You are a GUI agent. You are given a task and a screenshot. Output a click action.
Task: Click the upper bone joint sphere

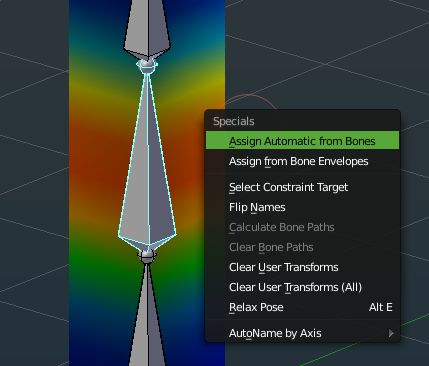click(146, 65)
